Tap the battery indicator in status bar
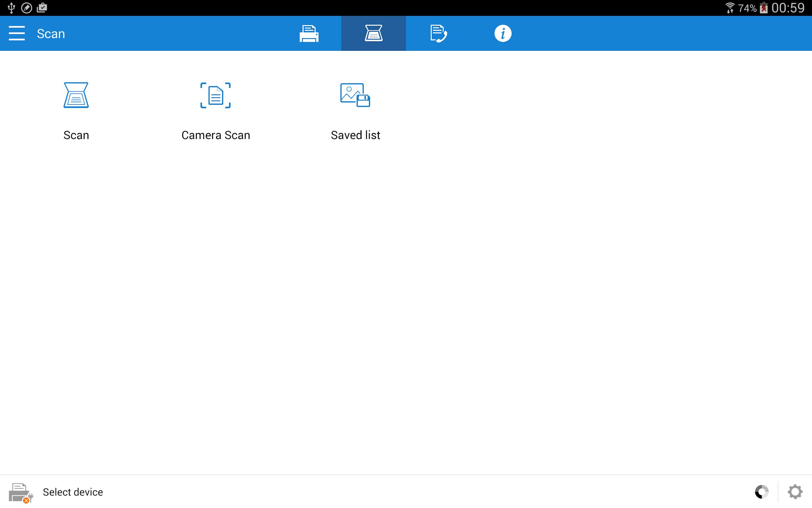The image size is (812, 508). point(764,8)
